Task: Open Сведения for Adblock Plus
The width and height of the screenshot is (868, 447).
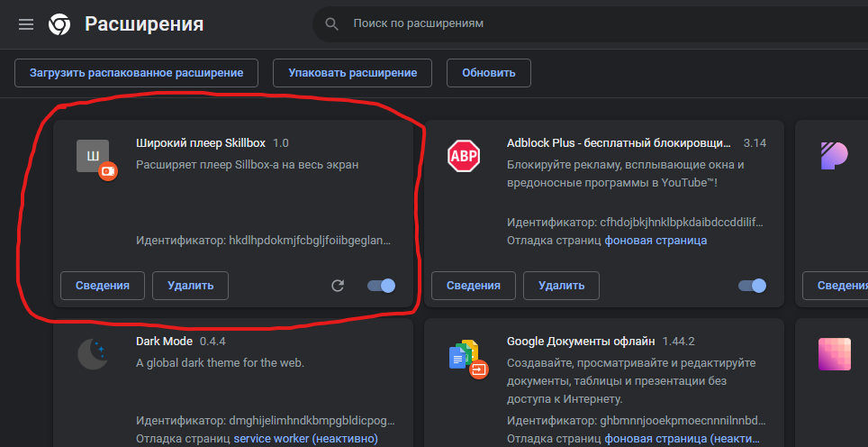Action: tap(474, 286)
